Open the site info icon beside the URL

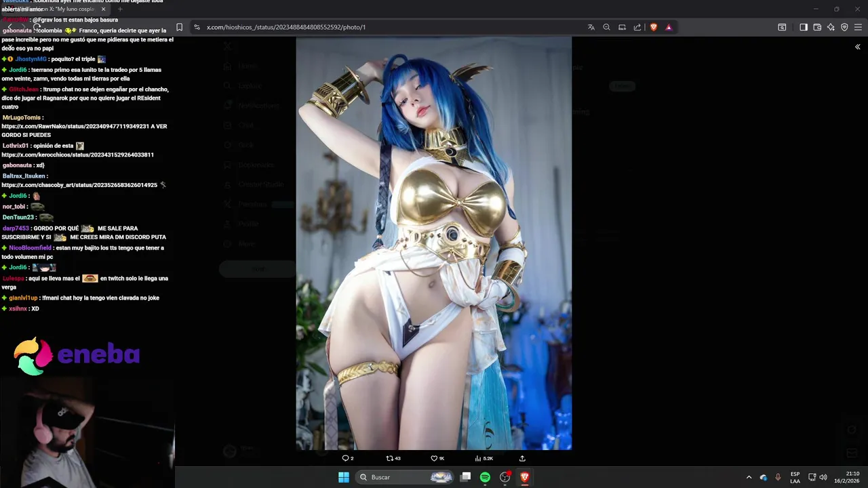point(197,27)
